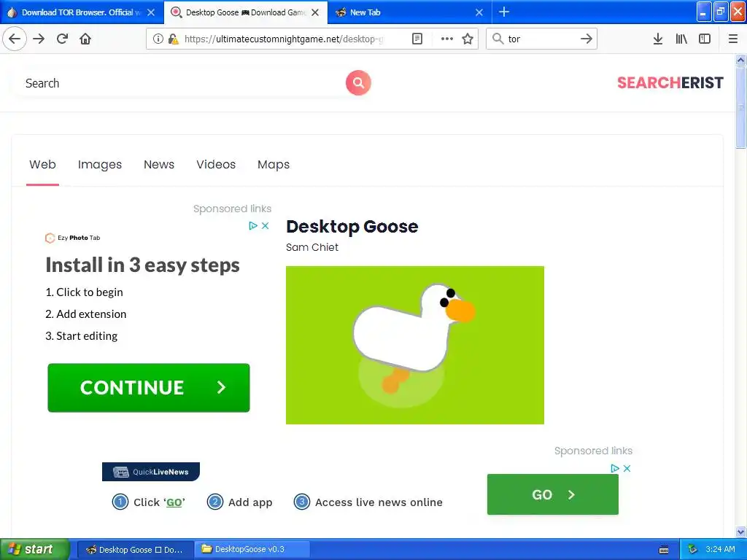
Task: Close the GO sponsored ad
Action: (x=627, y=468)
